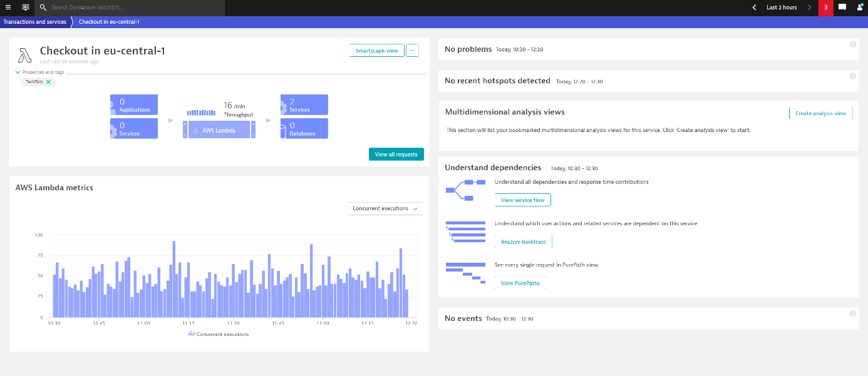This screenshot has width=868, height=376.
Task: Open the chat speech bubble icon
Action: (842, 8)
